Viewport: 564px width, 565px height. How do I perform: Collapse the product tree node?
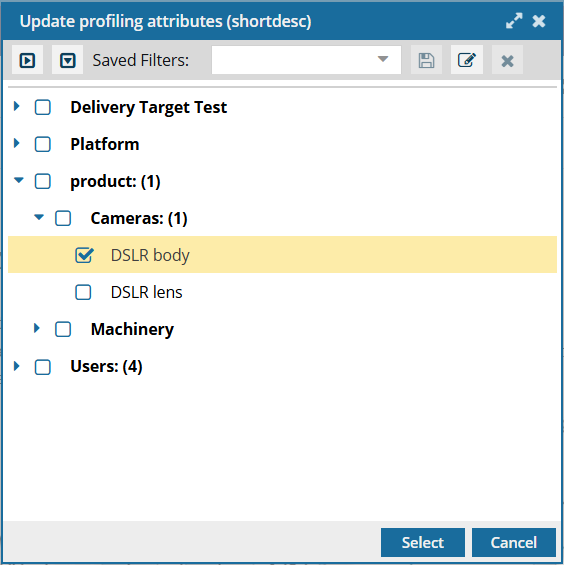(x=19, y=180)
